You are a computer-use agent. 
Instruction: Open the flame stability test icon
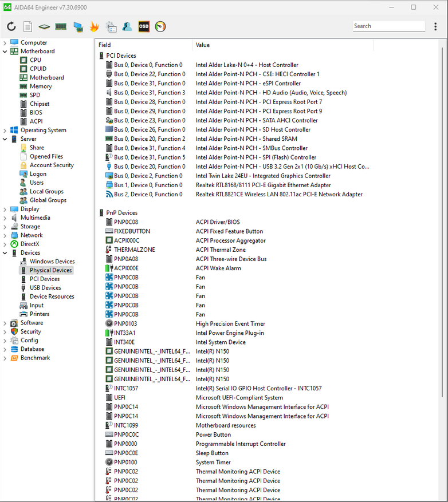[94, 26]
